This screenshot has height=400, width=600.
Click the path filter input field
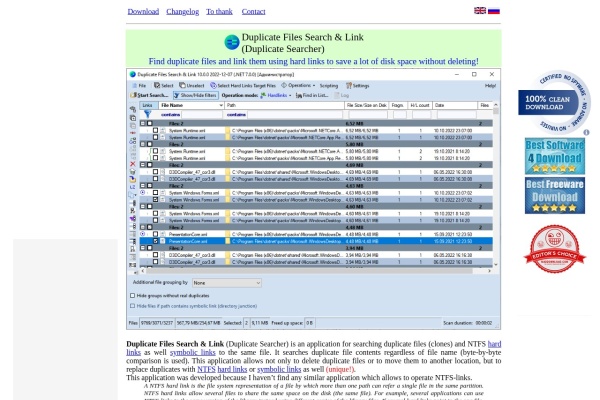pyautogui.click(x=295, y=114)
